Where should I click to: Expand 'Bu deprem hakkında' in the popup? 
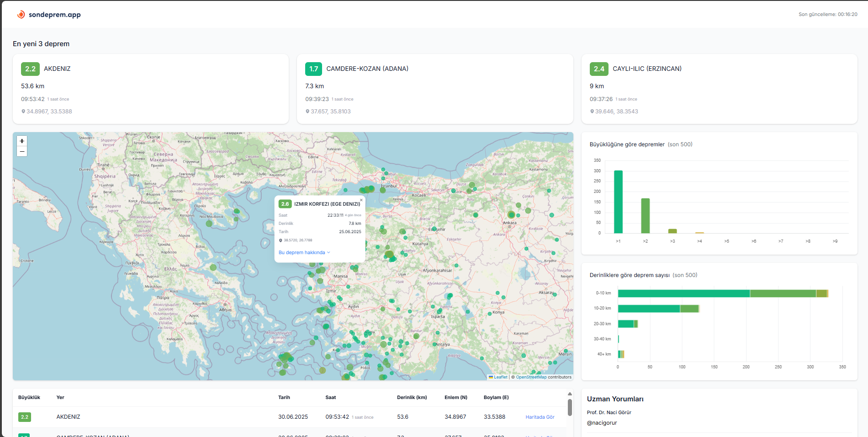302,252
